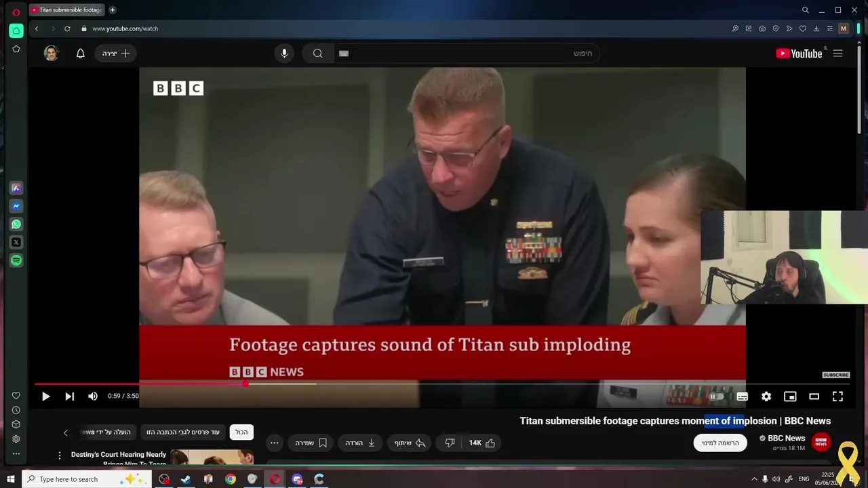The height and width of the screenshot is (488, 868).
Task: Open the Destiny's Court Hearing video thumbnail
Action: [212, 457]
